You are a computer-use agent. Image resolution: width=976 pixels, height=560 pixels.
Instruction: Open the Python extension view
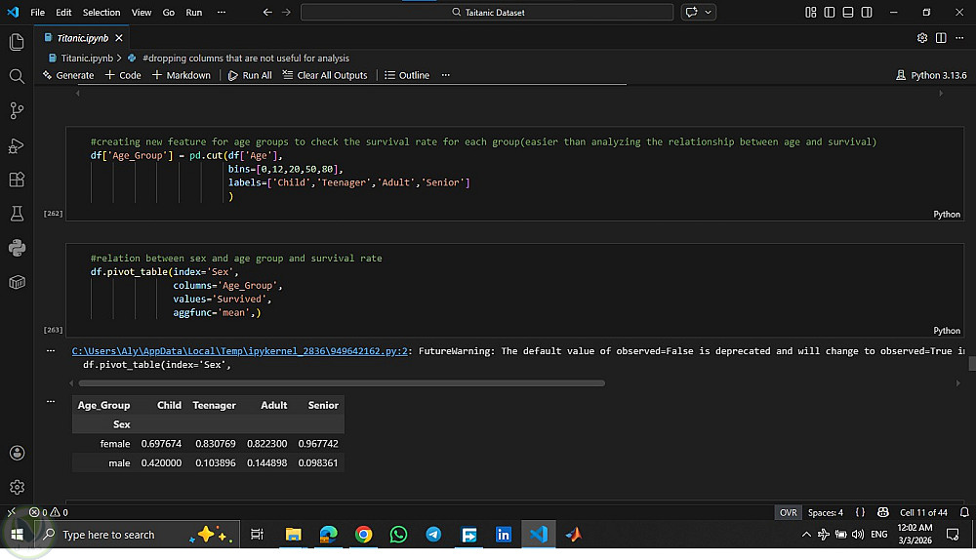click(16, 247)
